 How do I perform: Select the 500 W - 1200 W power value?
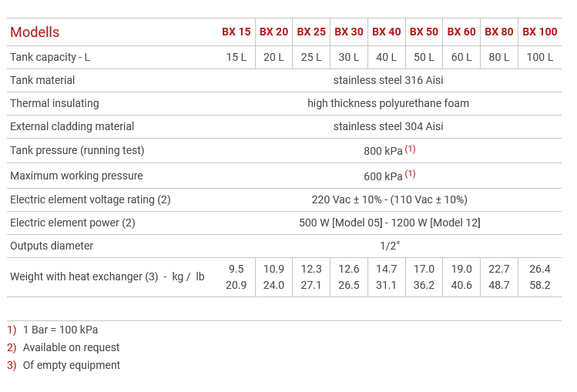point(389,223)
